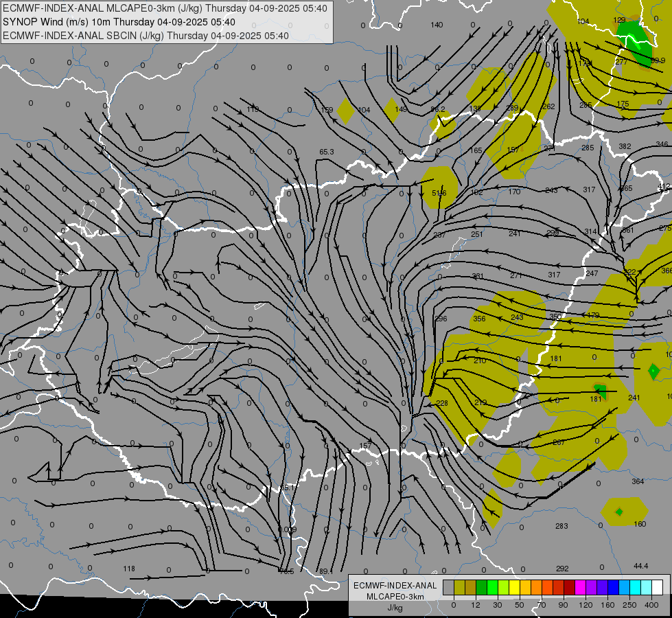Image resolution: width=672 pixels, height=618 pixels.
Task: Click the legend tick label 70
Action: pyautogui.click(x=542, y=605)
